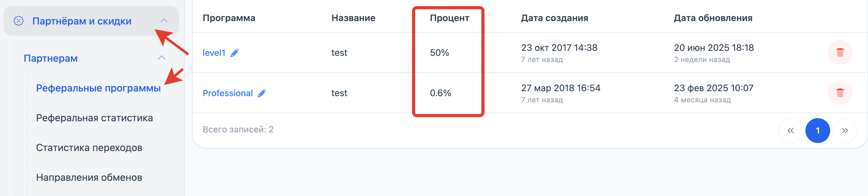Click the Процент column header
868x196 pixels.
click(449, 18)
